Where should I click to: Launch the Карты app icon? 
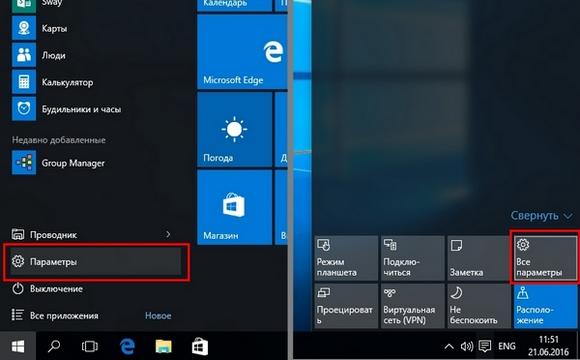pos(24,28)
